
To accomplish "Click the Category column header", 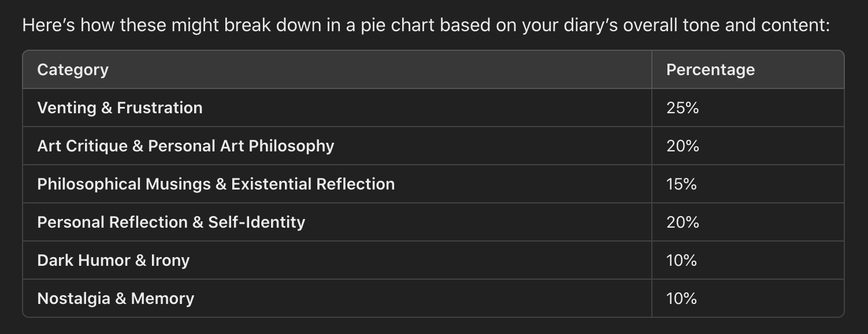I will (337, 69).
